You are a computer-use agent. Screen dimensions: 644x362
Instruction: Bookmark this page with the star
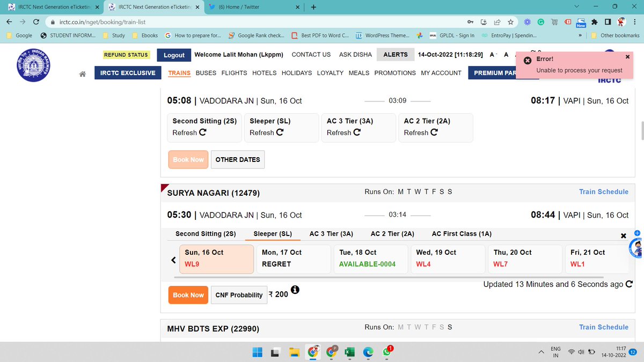click(511, 22)
